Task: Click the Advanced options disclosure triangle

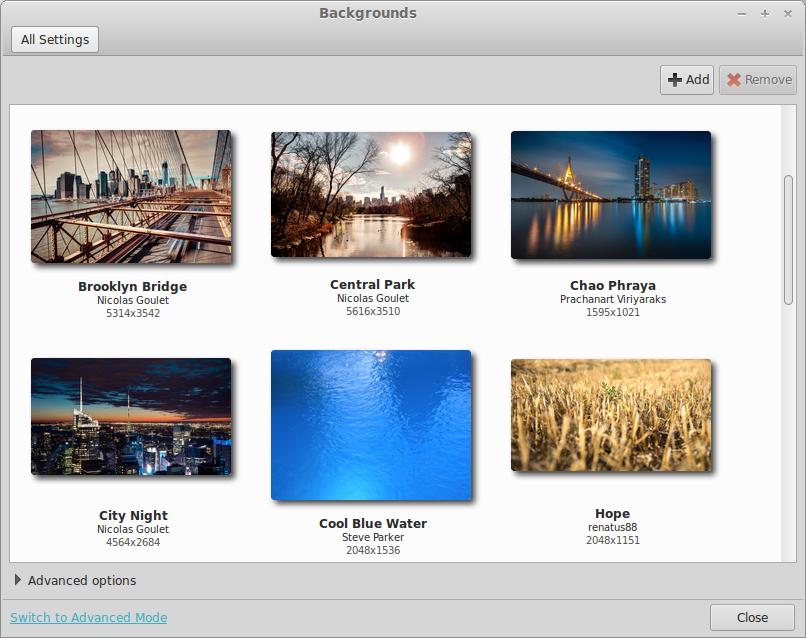Action: pos(18,580)
